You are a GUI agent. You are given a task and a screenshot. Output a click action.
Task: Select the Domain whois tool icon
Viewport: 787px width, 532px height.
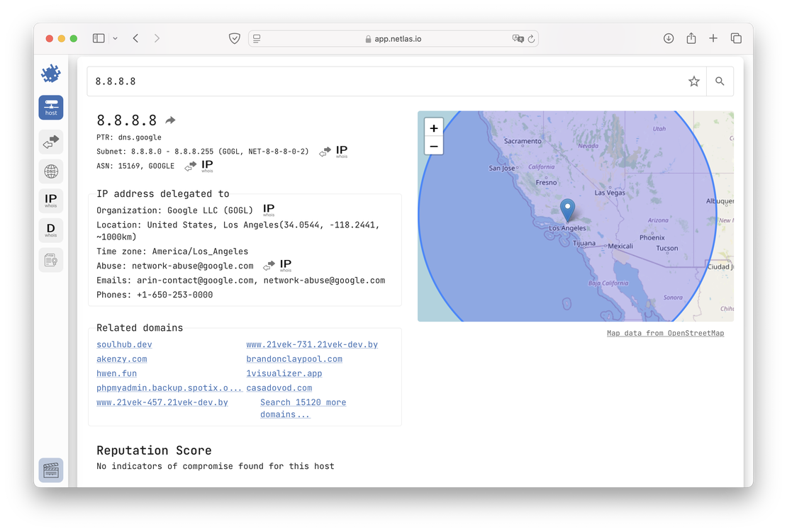[50, 230]
